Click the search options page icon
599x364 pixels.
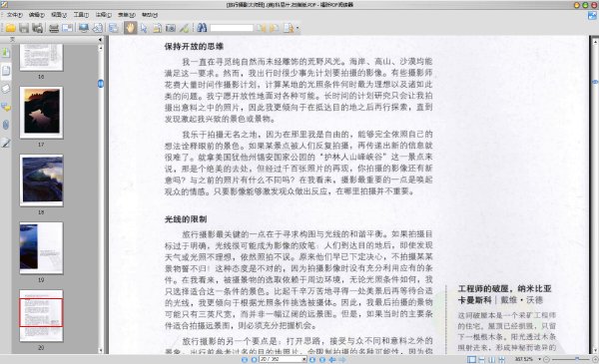[289, 28]
